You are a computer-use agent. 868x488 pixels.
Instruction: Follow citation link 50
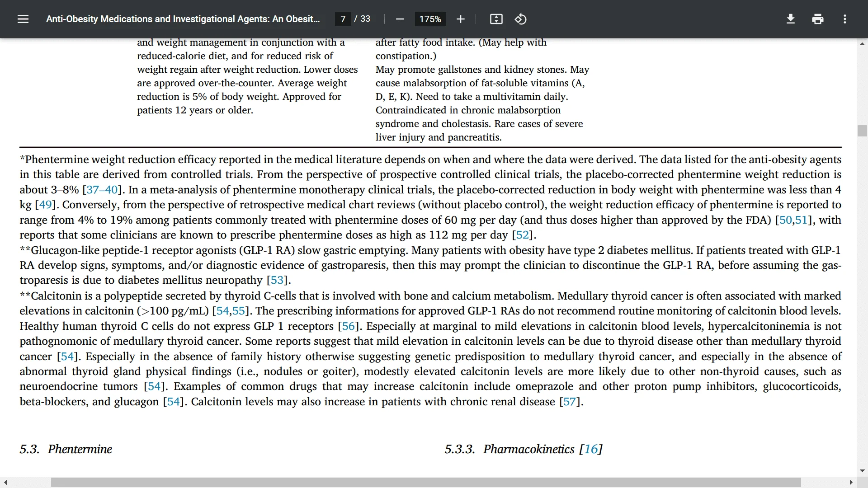[x=785, y=220]
